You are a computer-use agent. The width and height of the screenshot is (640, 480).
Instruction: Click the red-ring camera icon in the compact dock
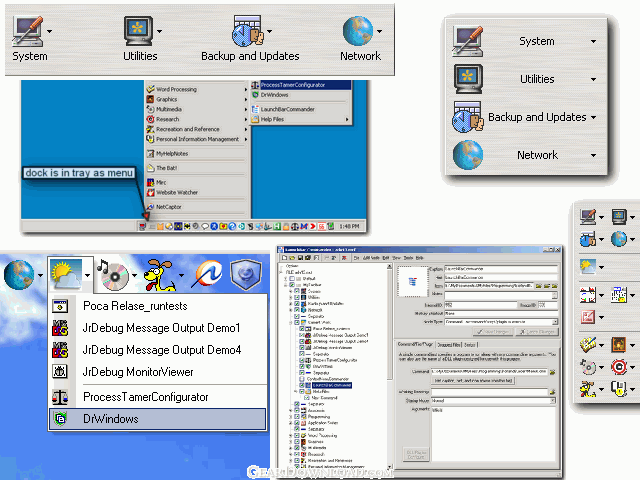click(619, 367)
